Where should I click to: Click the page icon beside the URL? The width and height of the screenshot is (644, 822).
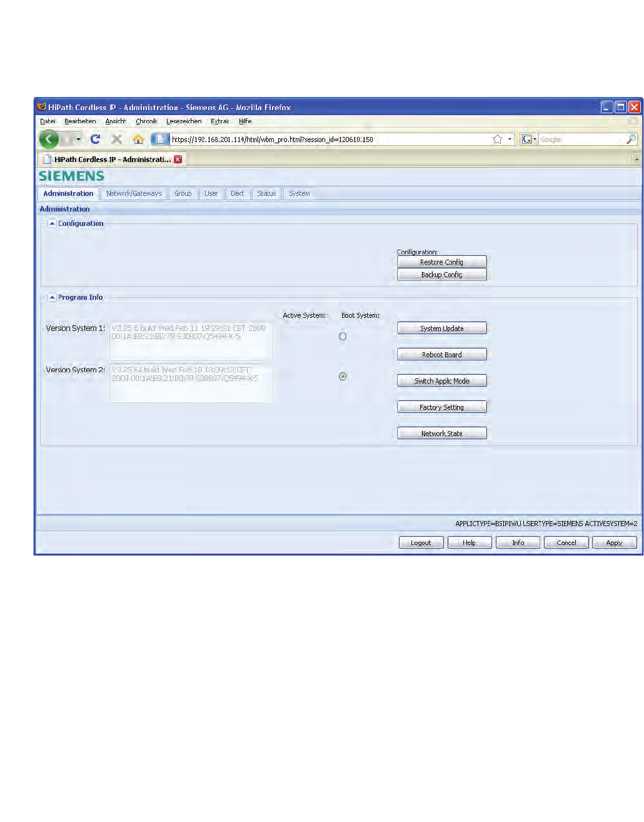click(160, 140)
